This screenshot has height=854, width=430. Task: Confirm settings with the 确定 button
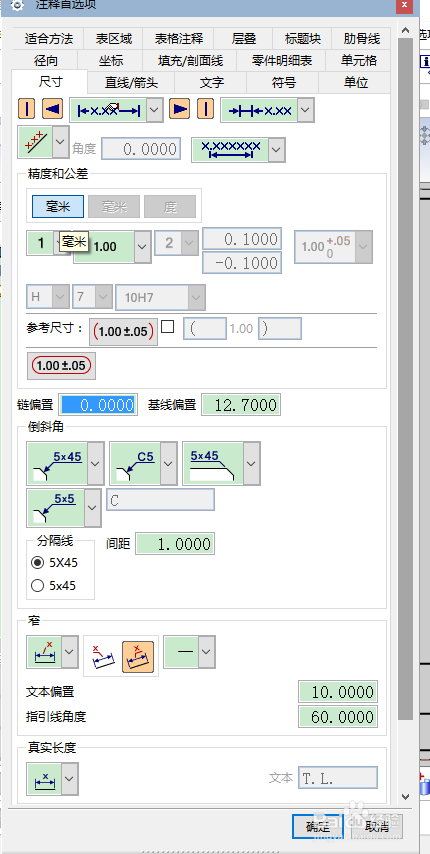(318, 826)
